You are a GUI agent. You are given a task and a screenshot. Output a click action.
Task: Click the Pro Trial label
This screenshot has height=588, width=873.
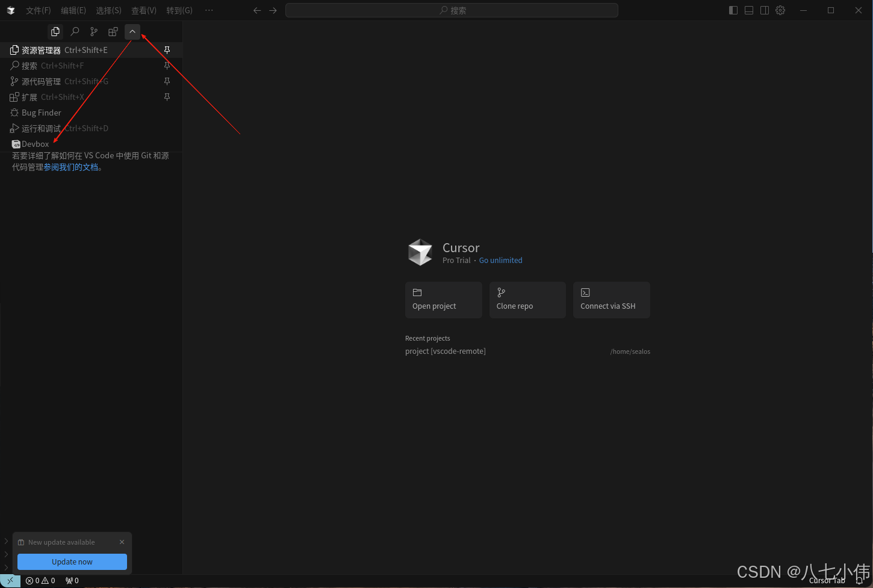coord(456,261)
